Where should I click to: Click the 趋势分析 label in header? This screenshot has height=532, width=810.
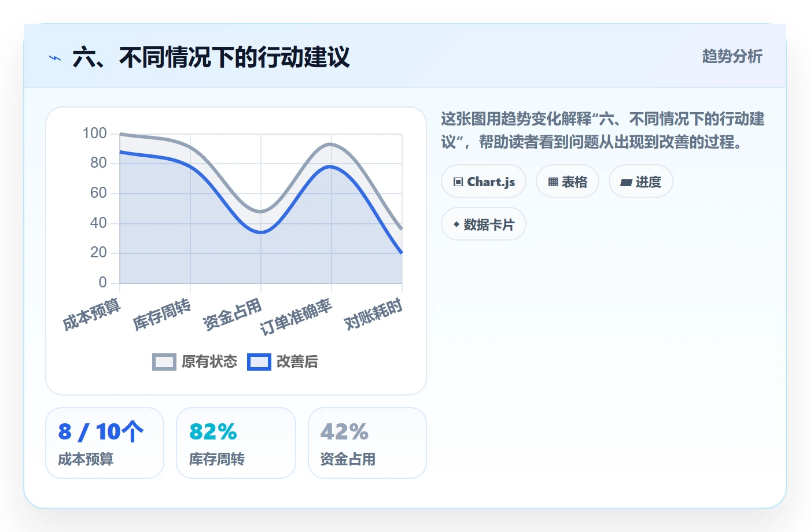(x=732, y=57)
